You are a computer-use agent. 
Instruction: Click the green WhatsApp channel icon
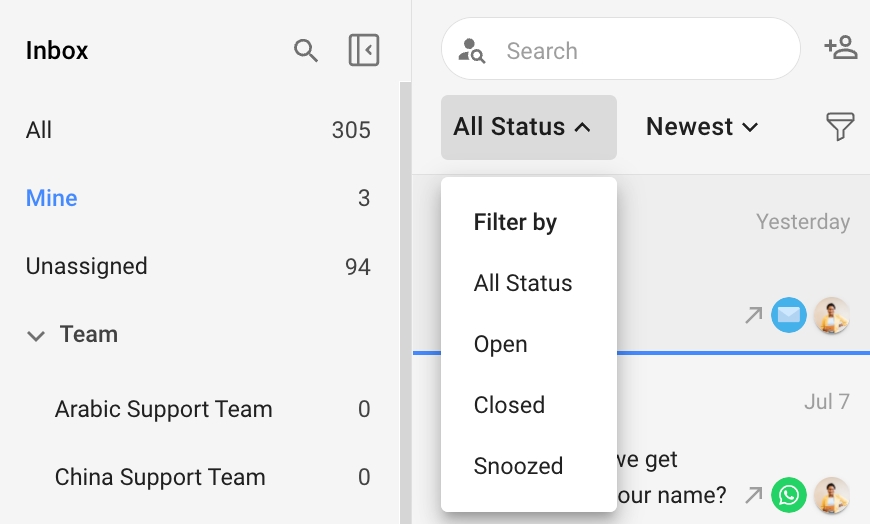(x=788, y=495)
